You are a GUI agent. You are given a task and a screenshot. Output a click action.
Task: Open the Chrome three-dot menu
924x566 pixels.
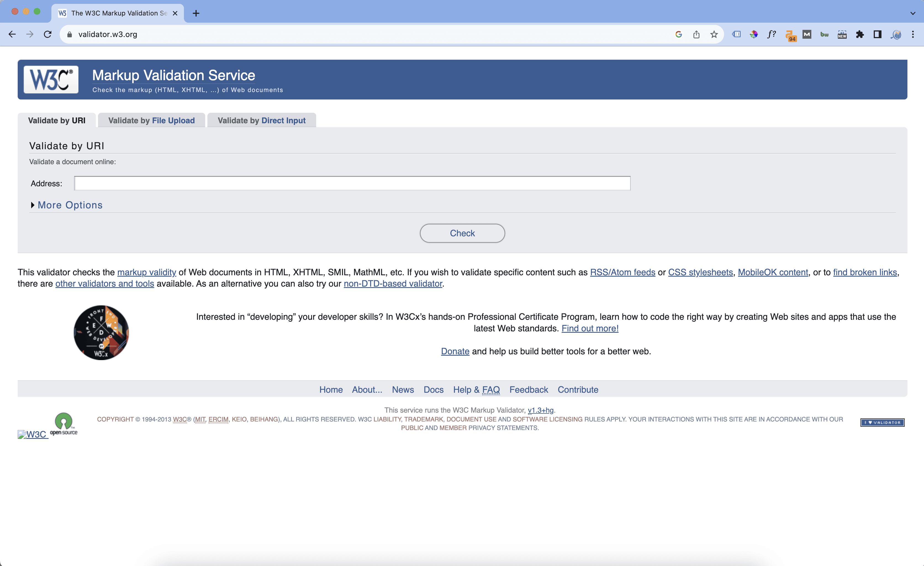tap(913, 35)
